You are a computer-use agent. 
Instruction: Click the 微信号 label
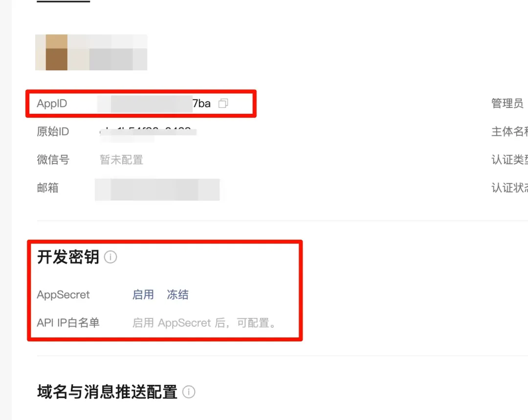pos(53,160)
